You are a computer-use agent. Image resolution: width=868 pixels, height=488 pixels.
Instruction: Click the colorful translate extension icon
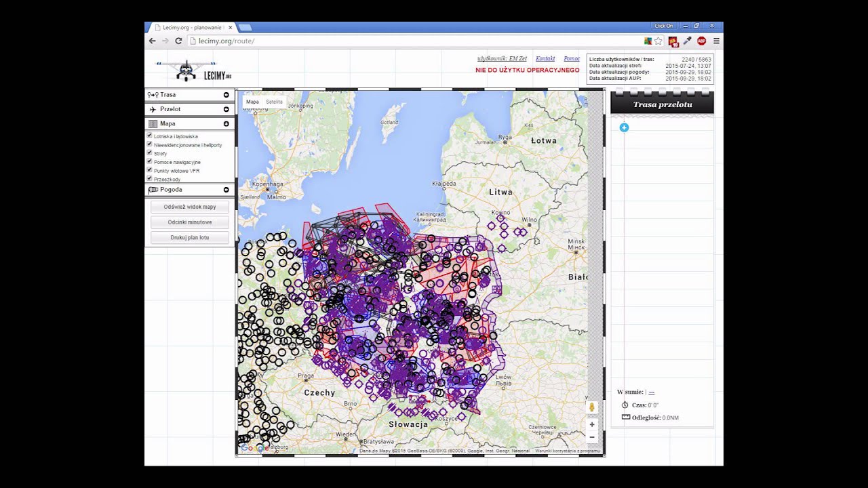click(x=648, y=41)
